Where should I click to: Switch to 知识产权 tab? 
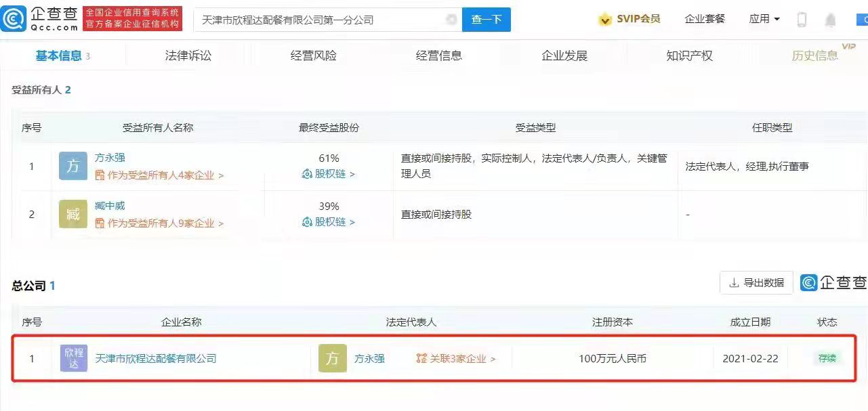[690, 56]
